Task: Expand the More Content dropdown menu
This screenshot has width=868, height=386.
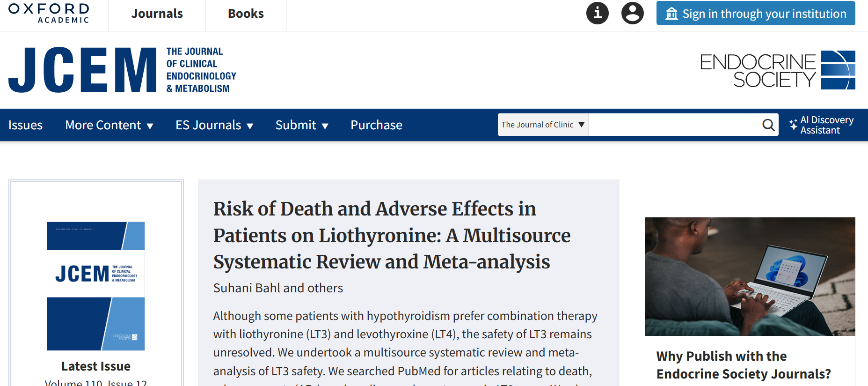Action: click(x=109, y=125)
